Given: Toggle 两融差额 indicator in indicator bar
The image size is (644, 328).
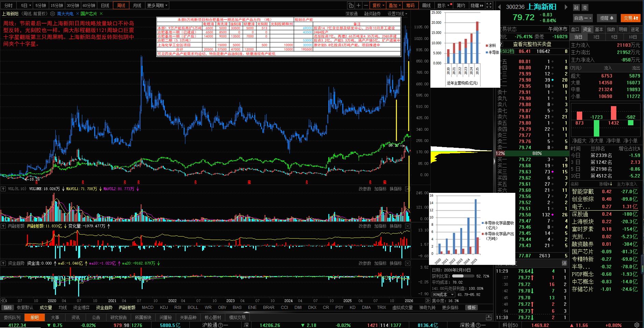Looking at the screenshot, I should point(127,308).
